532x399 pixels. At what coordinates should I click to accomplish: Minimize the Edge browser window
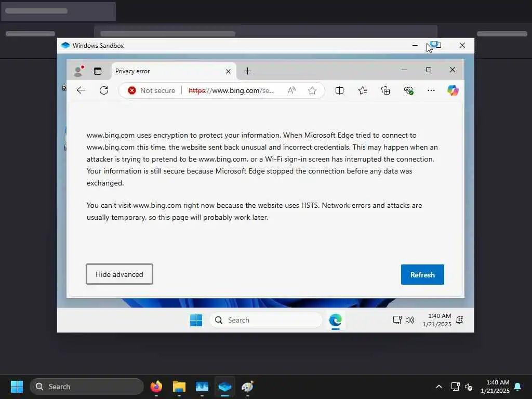pos(404,70)
